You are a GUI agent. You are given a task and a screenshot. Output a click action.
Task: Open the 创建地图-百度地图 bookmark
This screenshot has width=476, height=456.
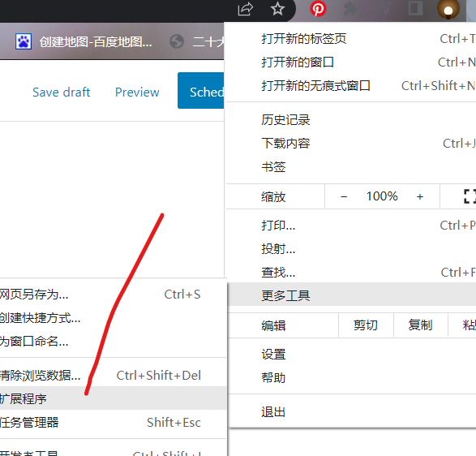[x=84, y=41]
